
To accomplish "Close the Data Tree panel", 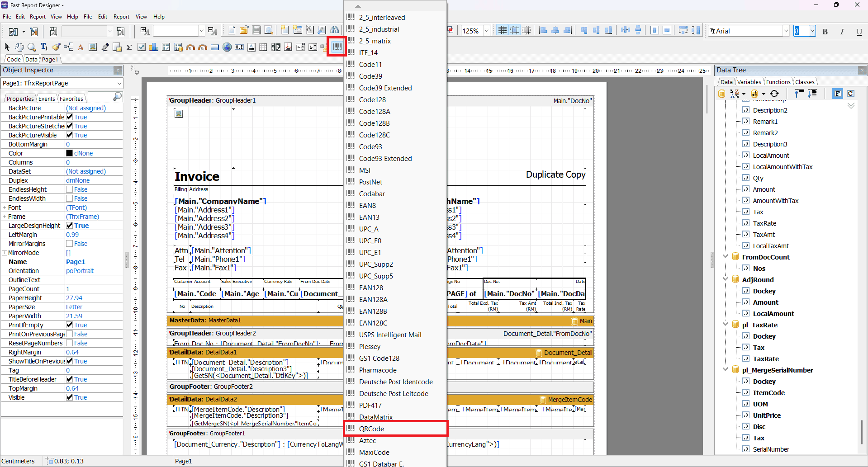I will click(862, 70).
